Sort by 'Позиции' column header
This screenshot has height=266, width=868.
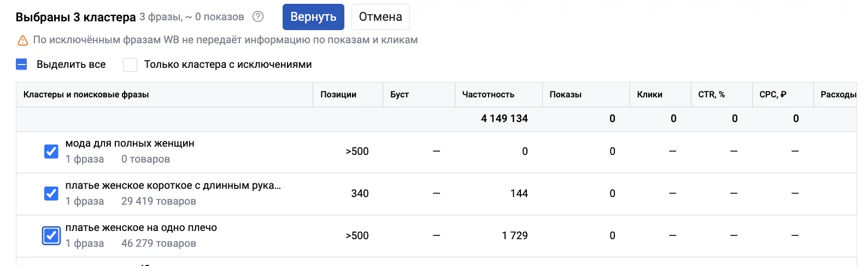(338, 95)
